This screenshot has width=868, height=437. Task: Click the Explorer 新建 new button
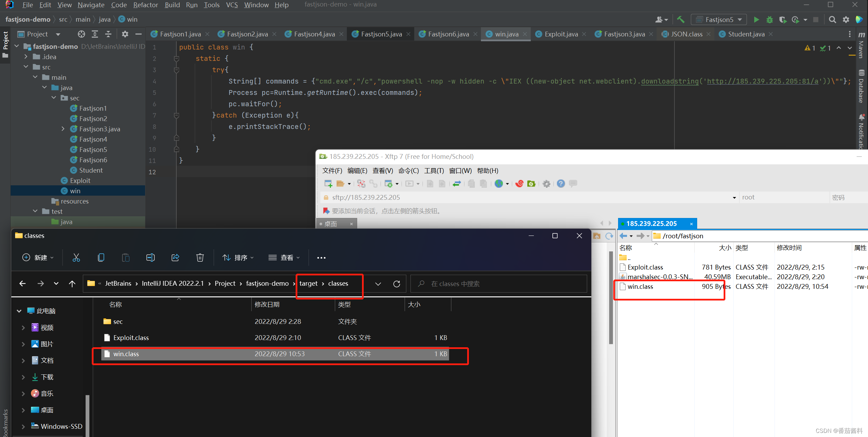38,258
